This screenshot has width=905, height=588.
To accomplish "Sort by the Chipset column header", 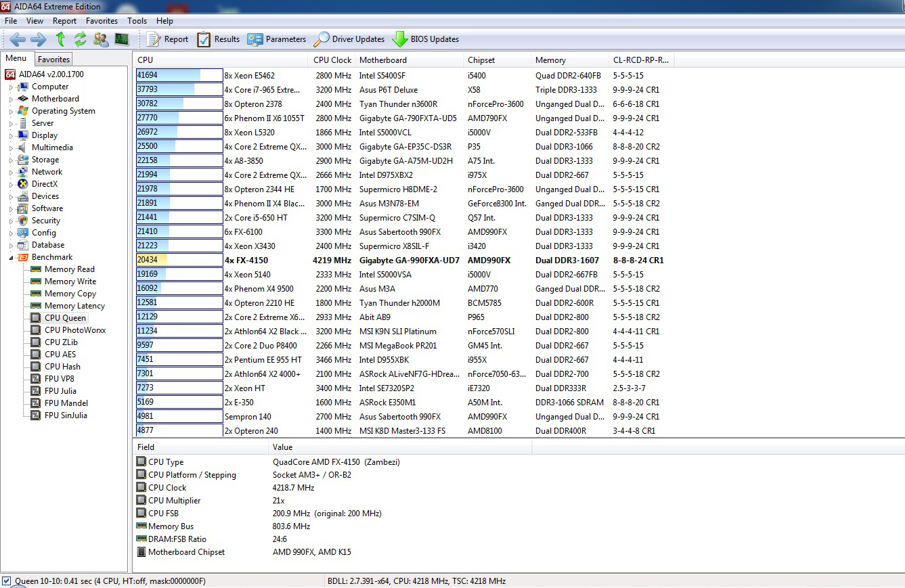I will 497,60.
